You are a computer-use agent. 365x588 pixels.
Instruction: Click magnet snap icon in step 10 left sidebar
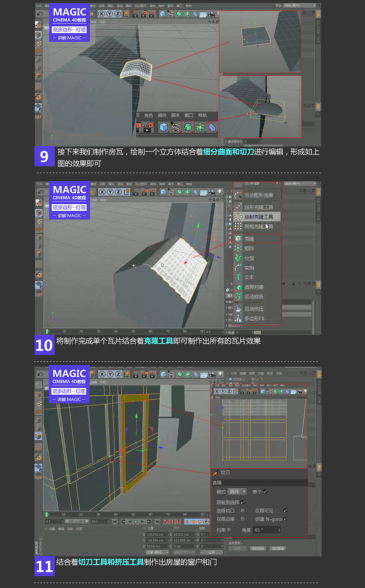point(39,275)
